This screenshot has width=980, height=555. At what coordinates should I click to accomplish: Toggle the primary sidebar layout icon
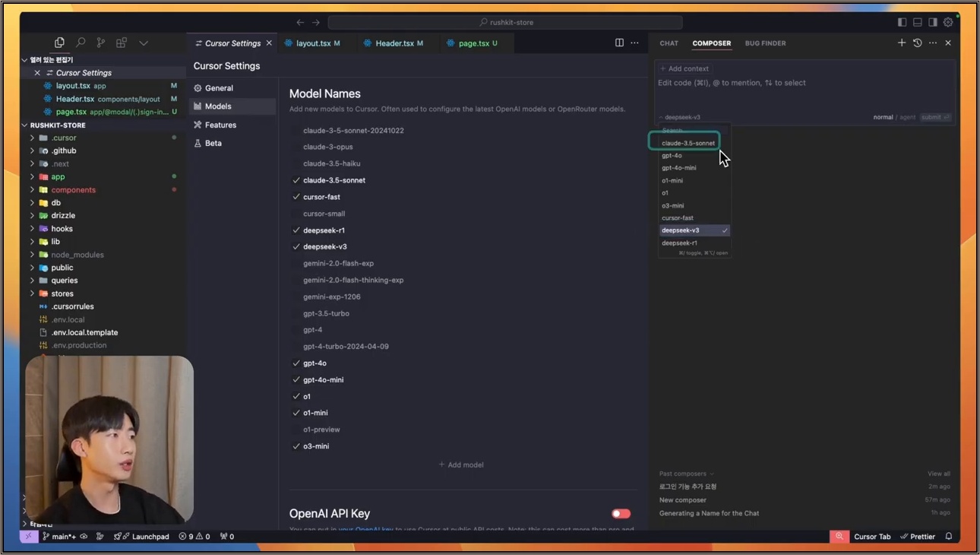coord(902,22)
